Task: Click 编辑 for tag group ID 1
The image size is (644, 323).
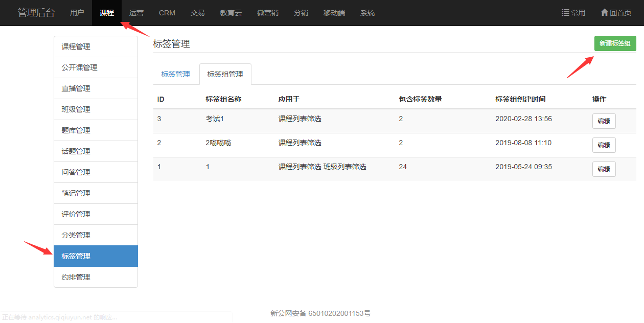Action: 604,169
